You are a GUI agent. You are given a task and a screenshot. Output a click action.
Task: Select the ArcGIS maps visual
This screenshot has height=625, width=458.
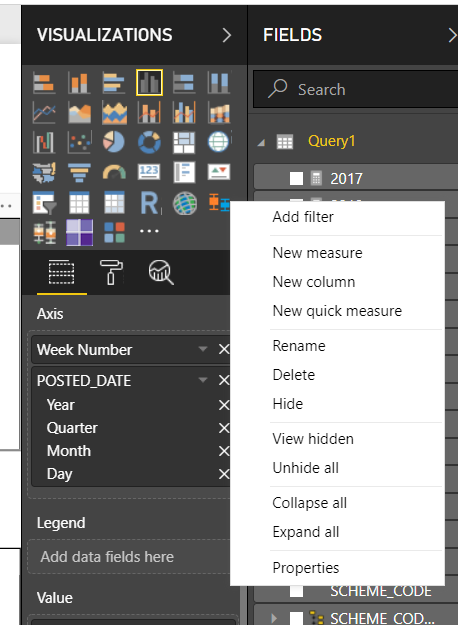coord(184,202)
